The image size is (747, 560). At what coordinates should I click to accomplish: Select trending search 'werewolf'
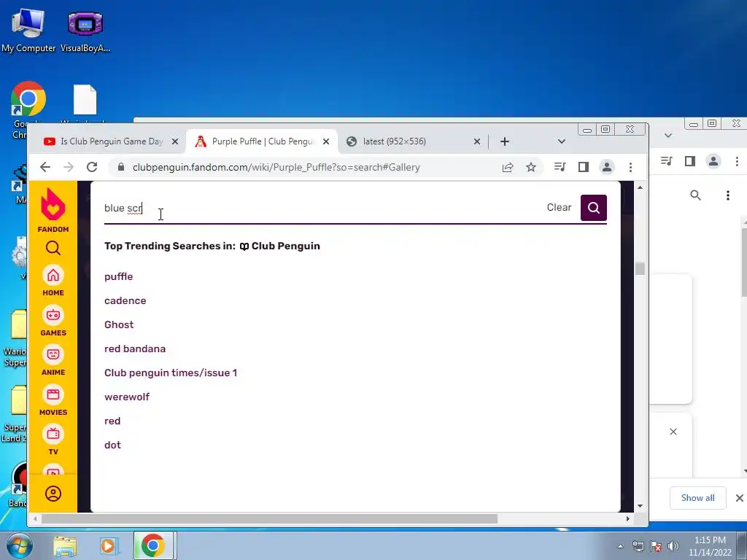(x=127, y=397)
